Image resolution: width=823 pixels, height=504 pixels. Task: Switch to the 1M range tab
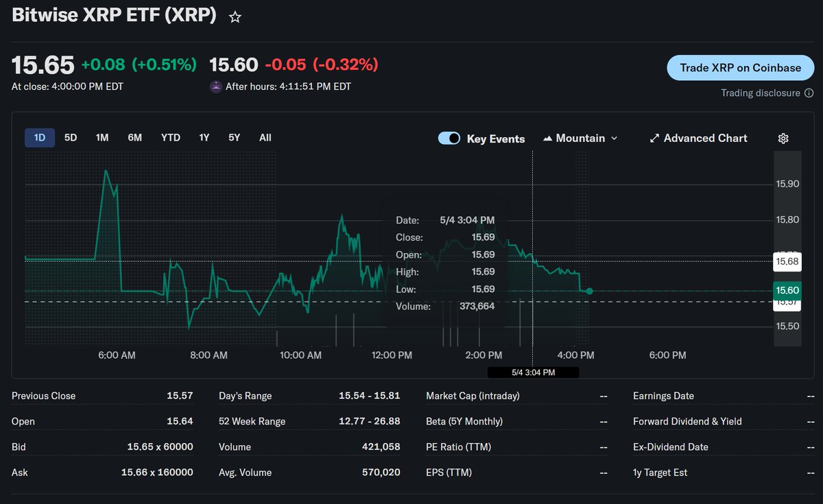102,138
